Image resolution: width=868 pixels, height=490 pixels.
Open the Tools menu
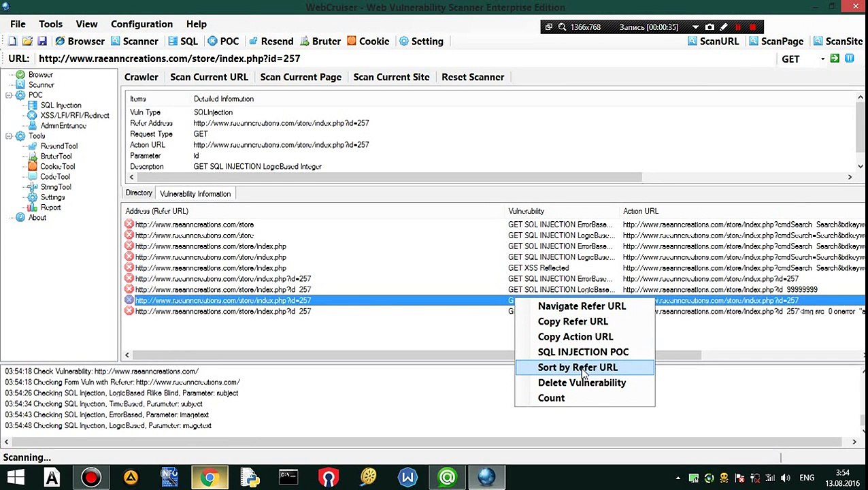click(x=50, y=24)
